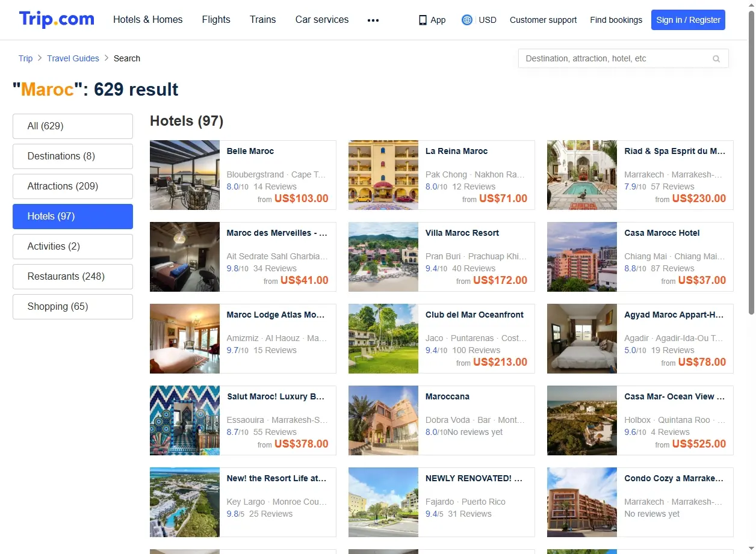Open La Reina Maroc thumbnail
The height and width of the screenshot is (554, 756).
pos(383,175)
